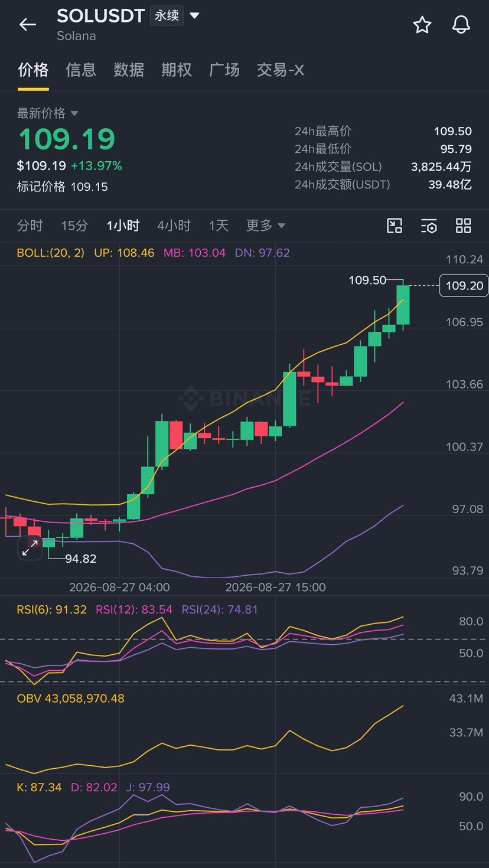Switch to the 广场 tab
This screenshot has height=868, width=489.
[224, 70]
